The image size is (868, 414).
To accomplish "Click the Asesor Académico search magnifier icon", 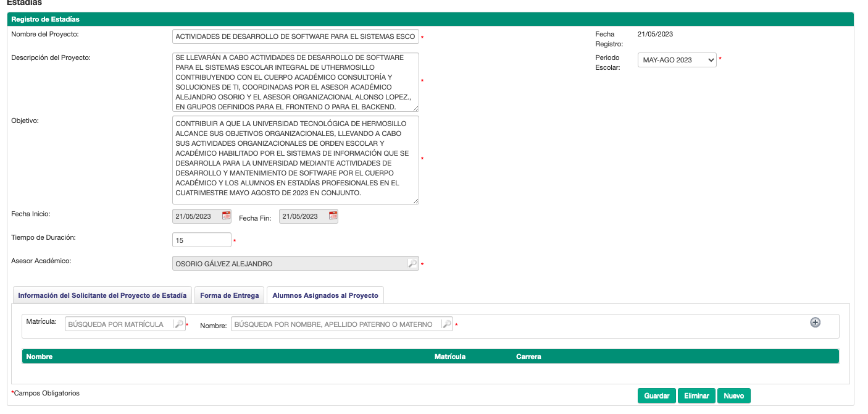I will click(412, 264).
